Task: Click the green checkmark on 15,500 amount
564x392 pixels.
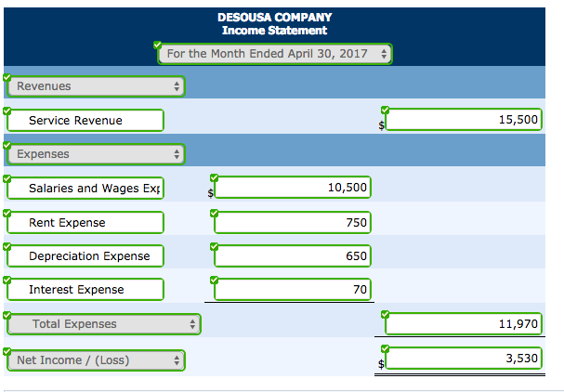Action: tap(386, 110)
